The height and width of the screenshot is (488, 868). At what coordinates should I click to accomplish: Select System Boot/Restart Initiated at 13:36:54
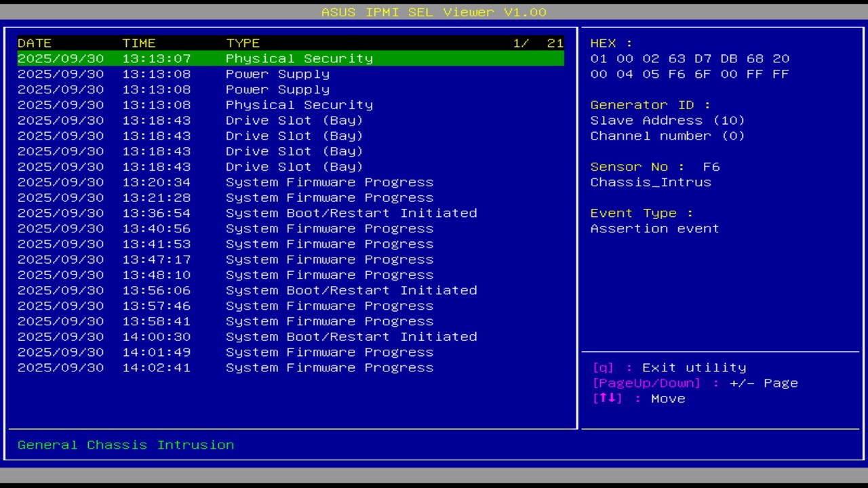(352, 213)
